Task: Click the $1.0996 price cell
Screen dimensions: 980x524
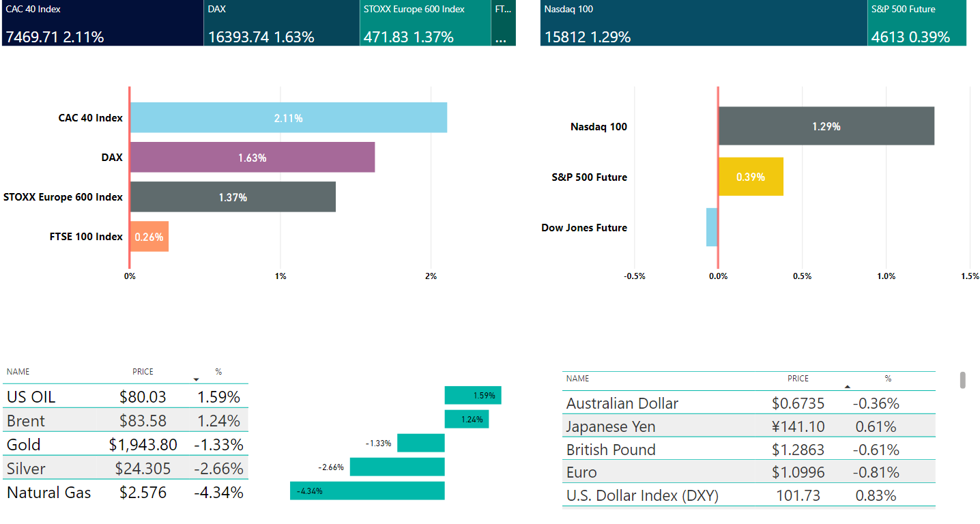Action: (798, 472)
